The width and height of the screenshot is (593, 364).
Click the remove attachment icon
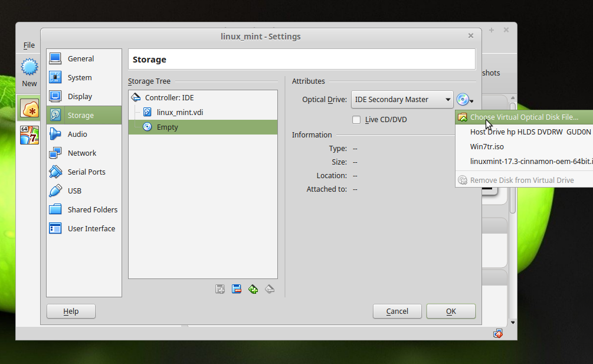(x=270, y=290)
